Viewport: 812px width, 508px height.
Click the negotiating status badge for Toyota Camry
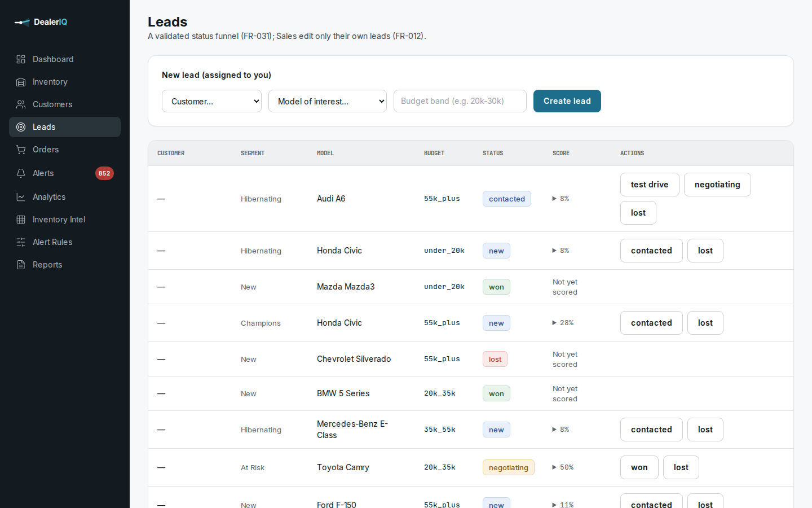509,467
